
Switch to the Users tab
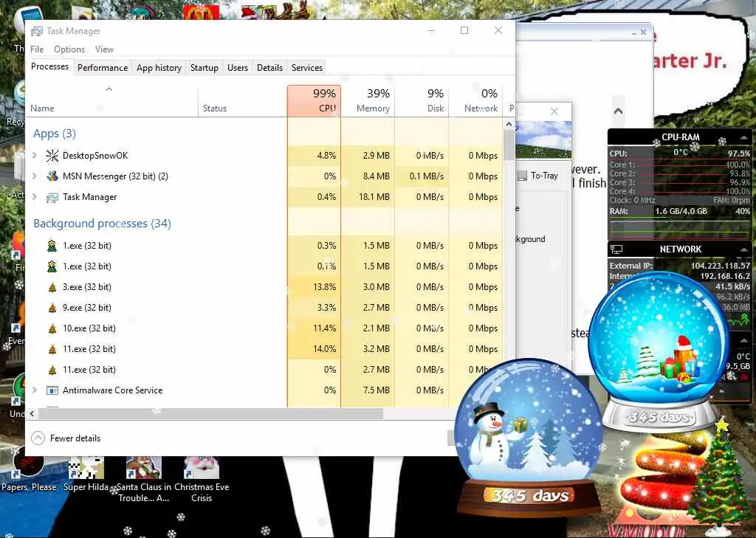click(238, 68)
